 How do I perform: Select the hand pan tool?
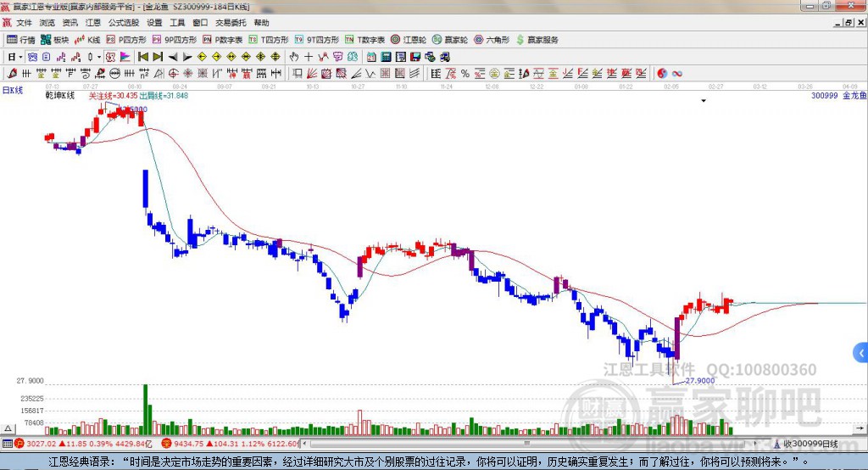pos(294,57)
